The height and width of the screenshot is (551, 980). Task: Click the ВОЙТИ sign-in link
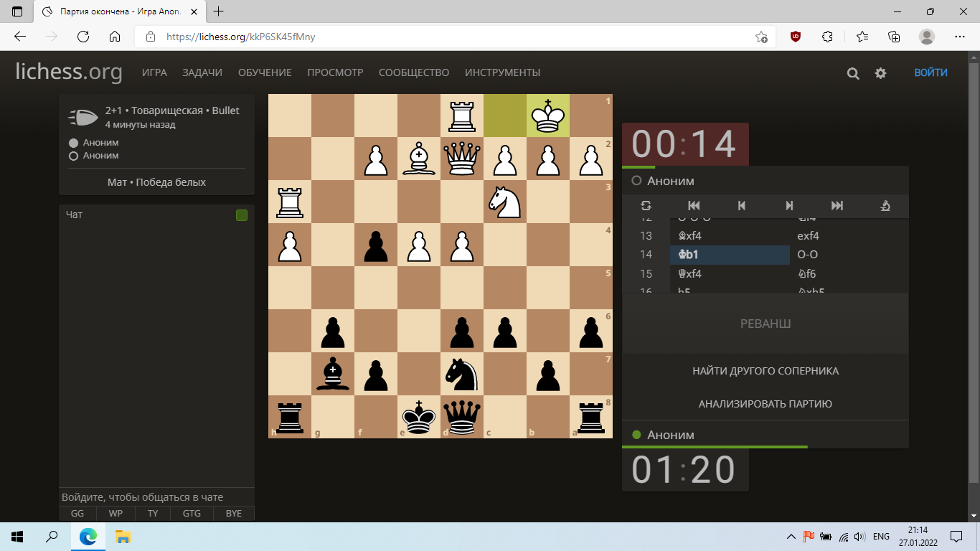[930, 72]
